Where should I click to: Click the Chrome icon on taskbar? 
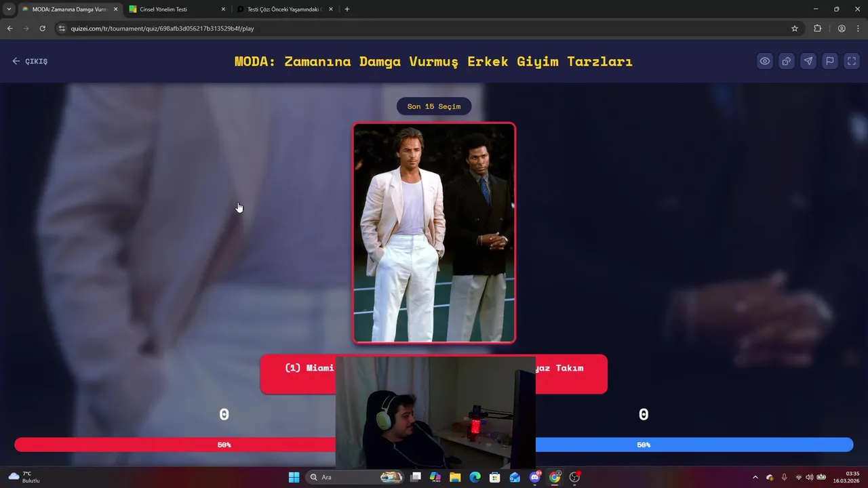point(555,477)
